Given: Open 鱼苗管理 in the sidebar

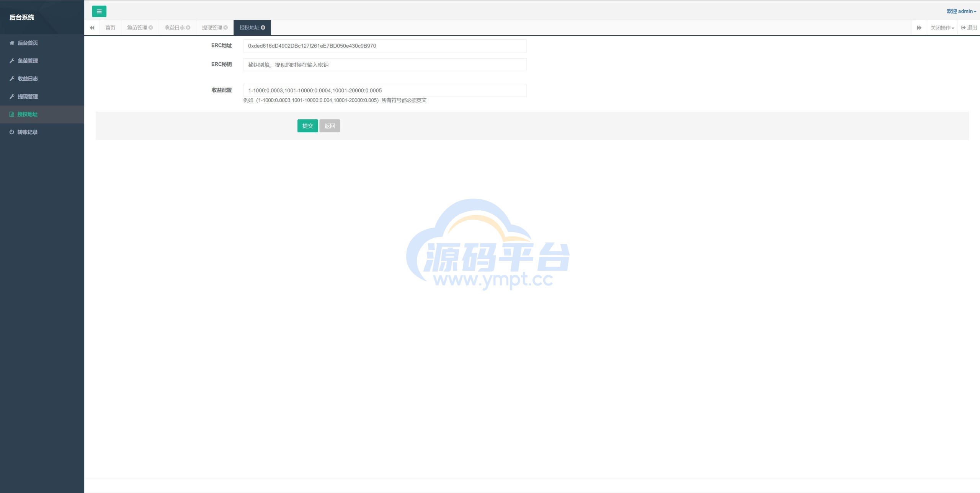Looking at the screenshot, I should pos(42,61).
